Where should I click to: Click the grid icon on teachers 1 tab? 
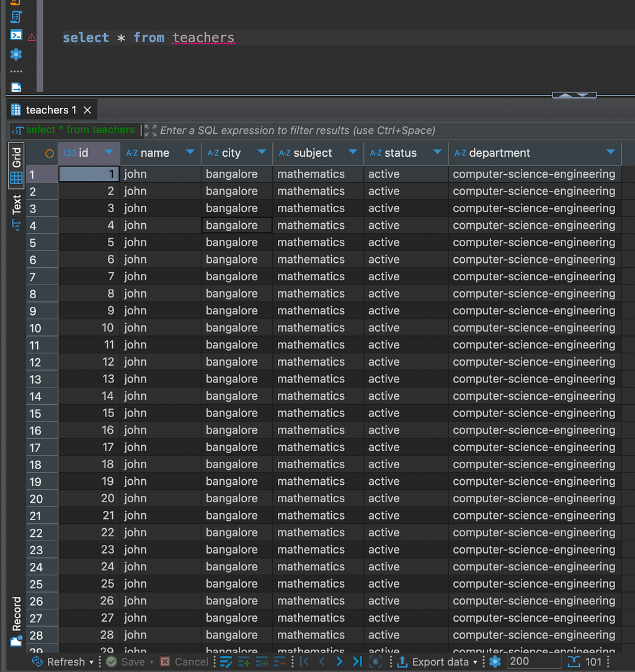(16, 110)
